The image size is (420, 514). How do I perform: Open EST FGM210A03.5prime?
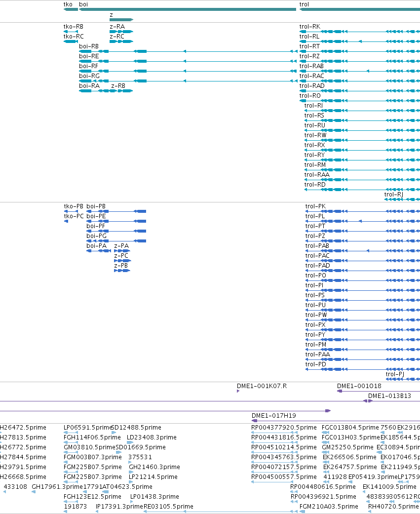(x=329, y=506)
